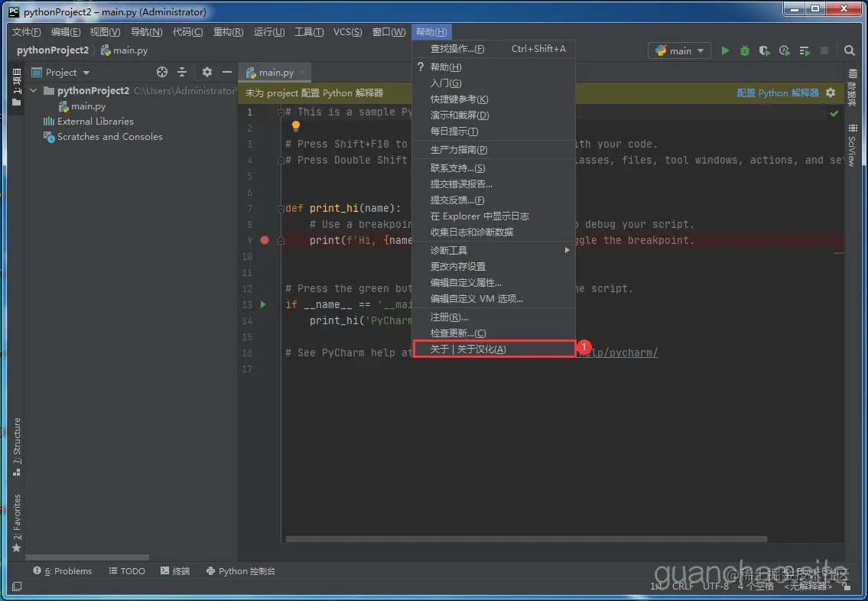Click the Project panel horizontal scrollbar
This screenshot has width=868, height=601.
coord(87,557)
